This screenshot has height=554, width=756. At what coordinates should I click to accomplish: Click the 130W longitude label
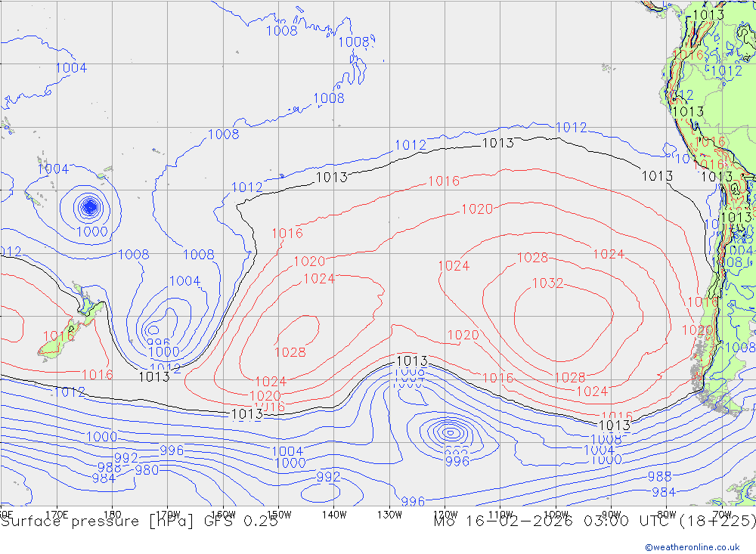389,515
